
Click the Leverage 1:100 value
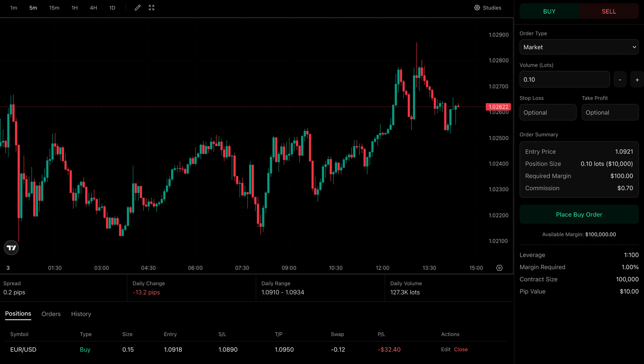click(x=631, y=255)
